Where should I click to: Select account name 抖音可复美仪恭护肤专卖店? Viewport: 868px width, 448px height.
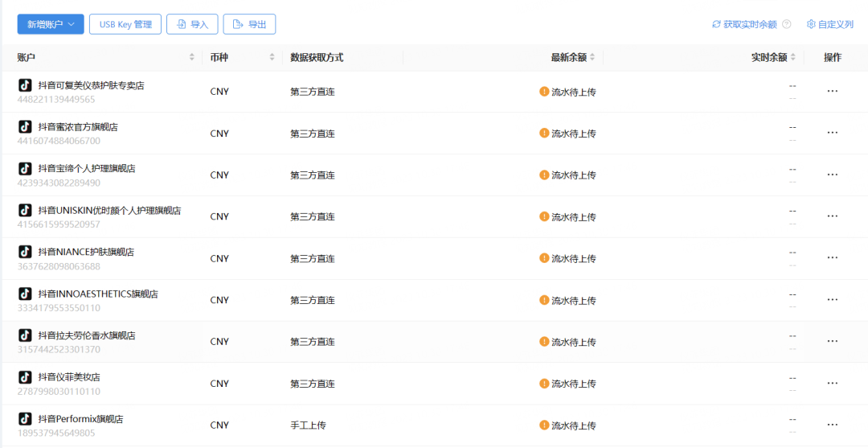tap(92, 85)
